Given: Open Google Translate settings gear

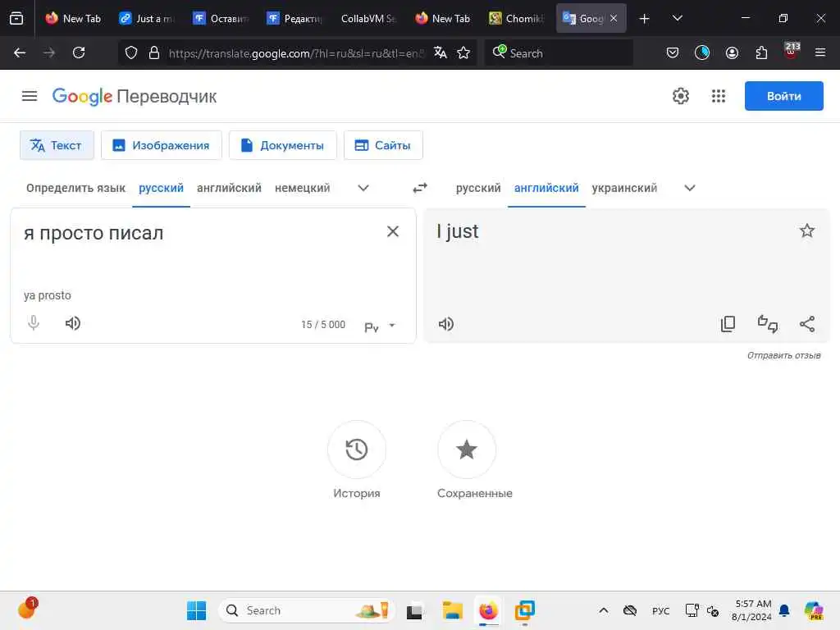Looking at the screenshot, I should coord(680,96).
